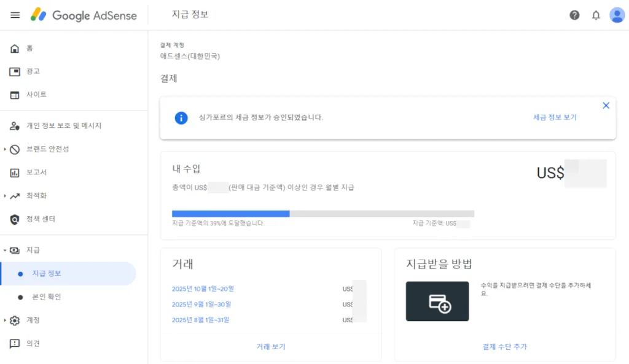This screenshot has width=629, height=364.
Task: Expand the 브랜드 안전성 section
Action: click(x=47, y=149)
